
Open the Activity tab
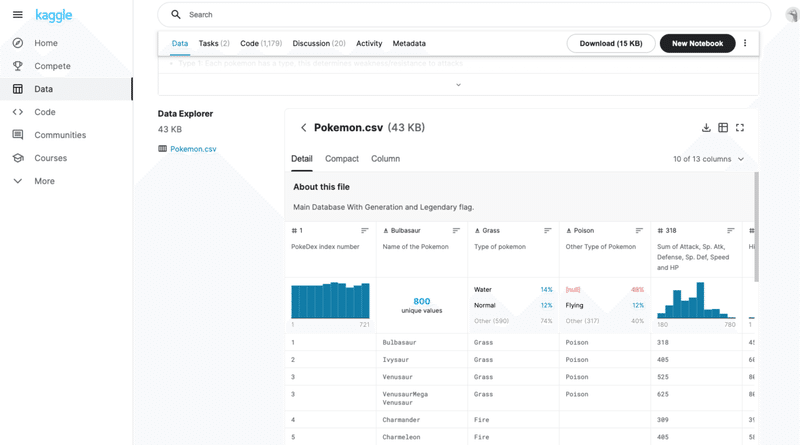click(369, 43)
